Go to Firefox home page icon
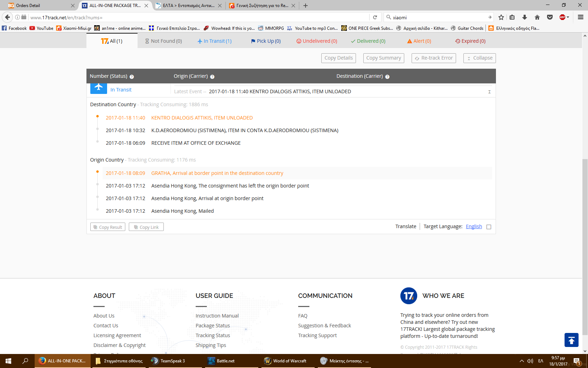Viewport: 588px width, 368px height. (537, 17)
